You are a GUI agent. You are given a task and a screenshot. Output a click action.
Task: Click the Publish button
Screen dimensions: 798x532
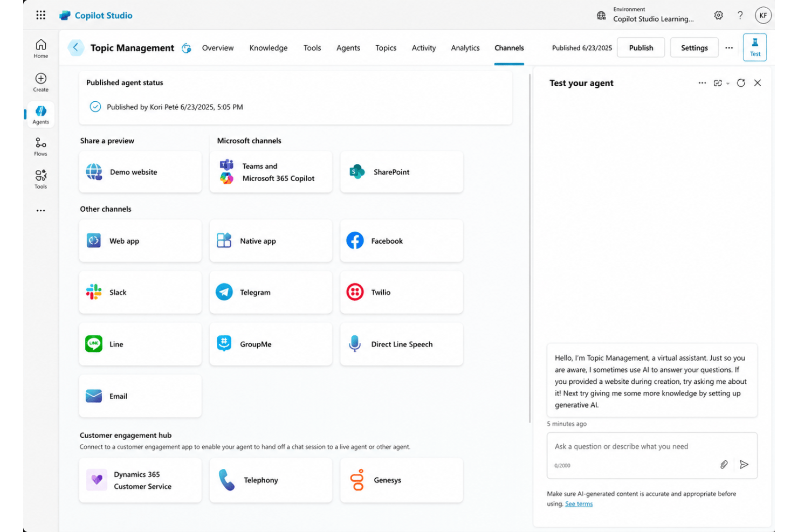(641, 47)
